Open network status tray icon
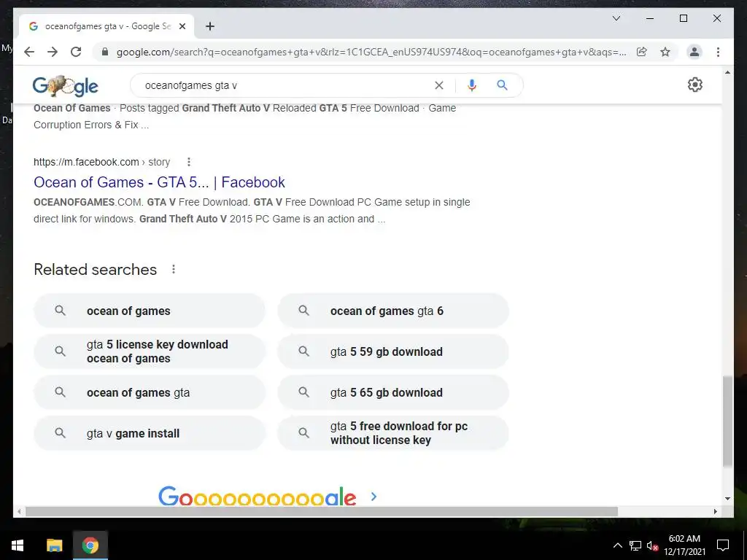This screenshot has width=747, height=560. pyautogui.click(x=635, y=545)
